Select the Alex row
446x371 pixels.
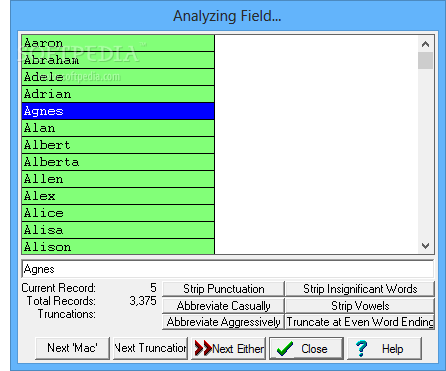click(118, 196)
